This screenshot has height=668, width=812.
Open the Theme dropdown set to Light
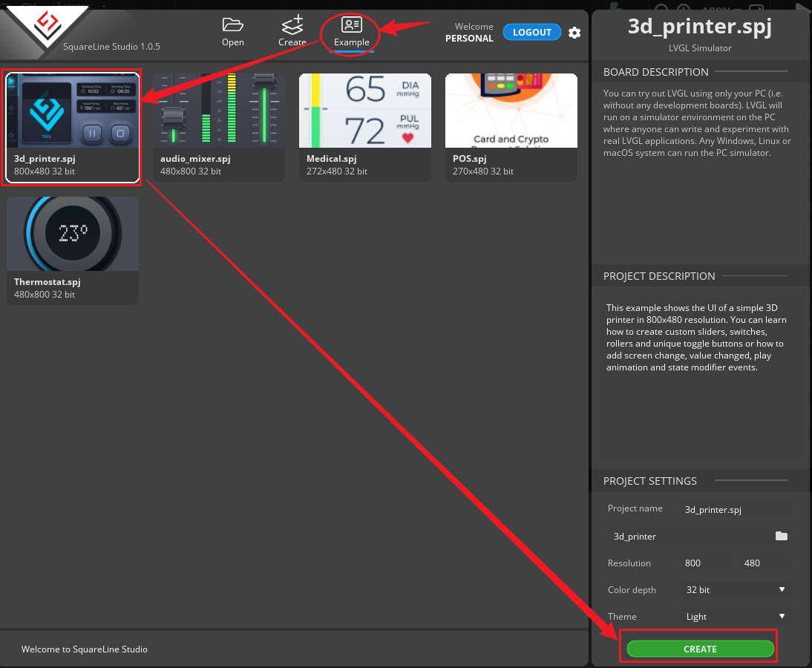734,616
